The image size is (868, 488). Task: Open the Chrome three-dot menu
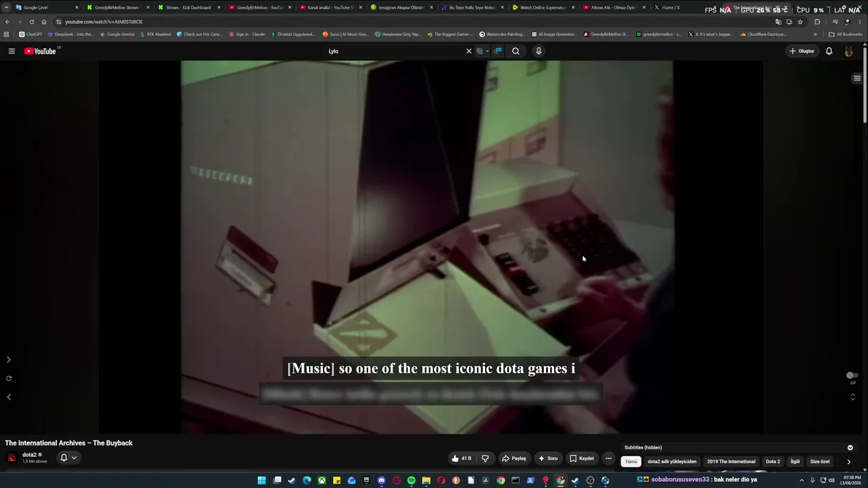click(x=861, y=22)
